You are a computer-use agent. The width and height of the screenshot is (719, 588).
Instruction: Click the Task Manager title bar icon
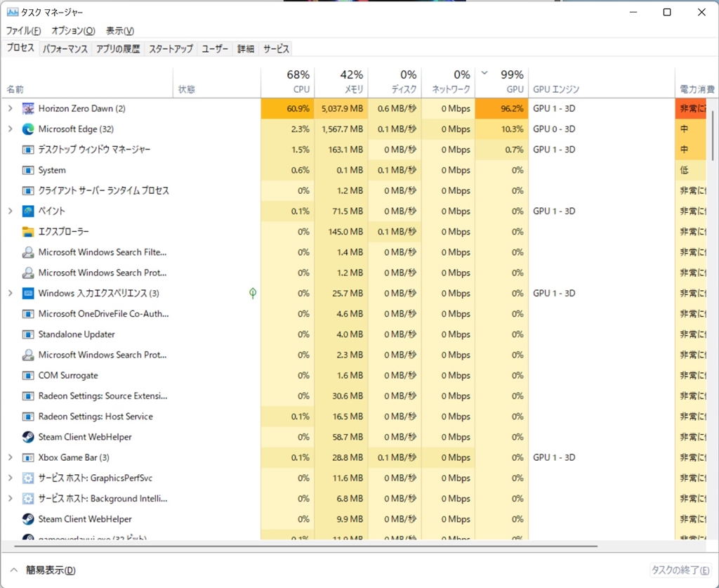pyautogui.click(x=13, y=12)
